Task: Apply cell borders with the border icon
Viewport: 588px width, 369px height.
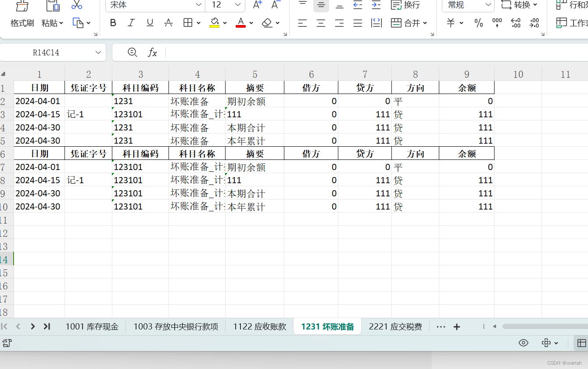Action: (188, 23)
